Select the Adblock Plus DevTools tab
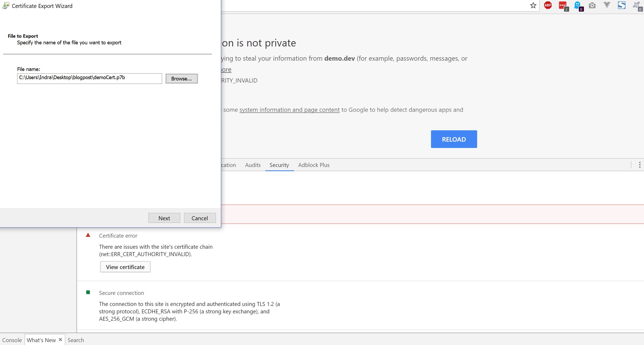 tap(314, 165)
